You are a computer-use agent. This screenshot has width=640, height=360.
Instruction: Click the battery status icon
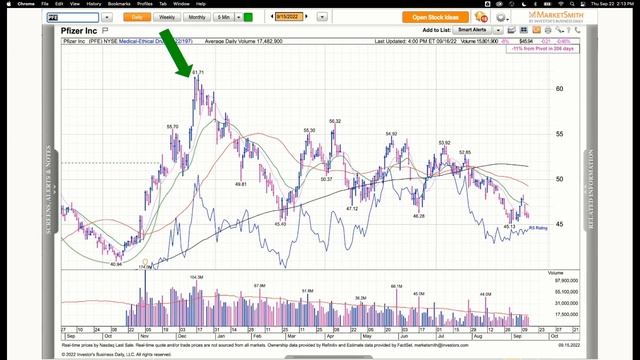coord(547,4)
